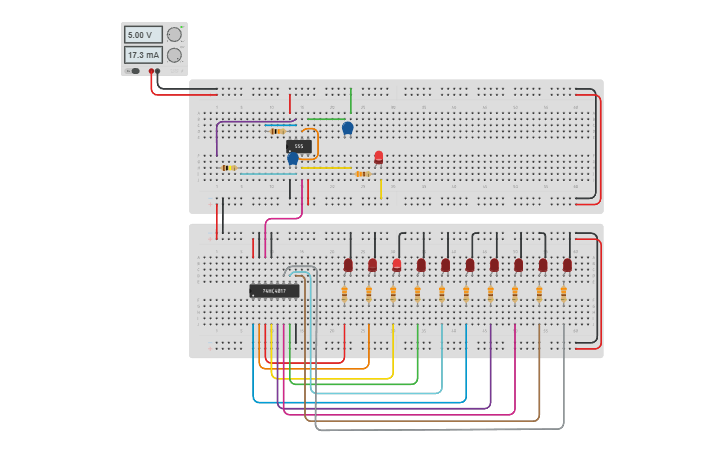Screen dimensions: 725x453
Task: Select the green vertical wire on upper power rail
Action: click(x=351, y=100)
